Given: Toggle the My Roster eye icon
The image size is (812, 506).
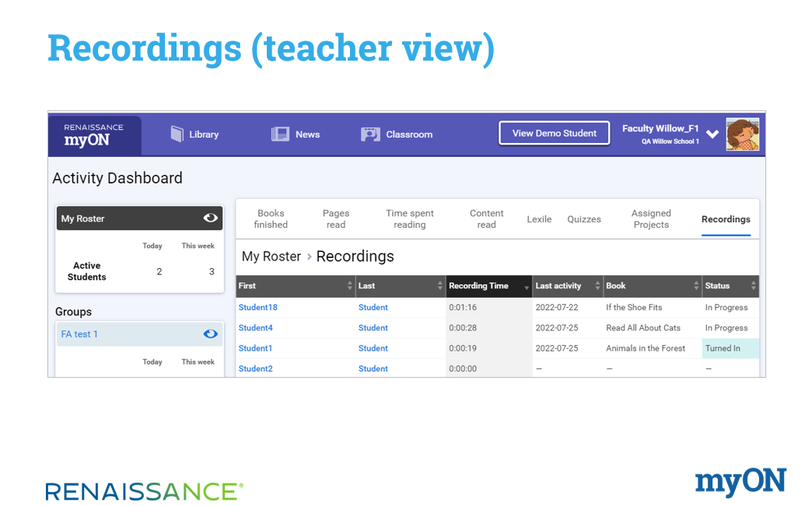Looking at the screenshot, I should pos(210,218).
